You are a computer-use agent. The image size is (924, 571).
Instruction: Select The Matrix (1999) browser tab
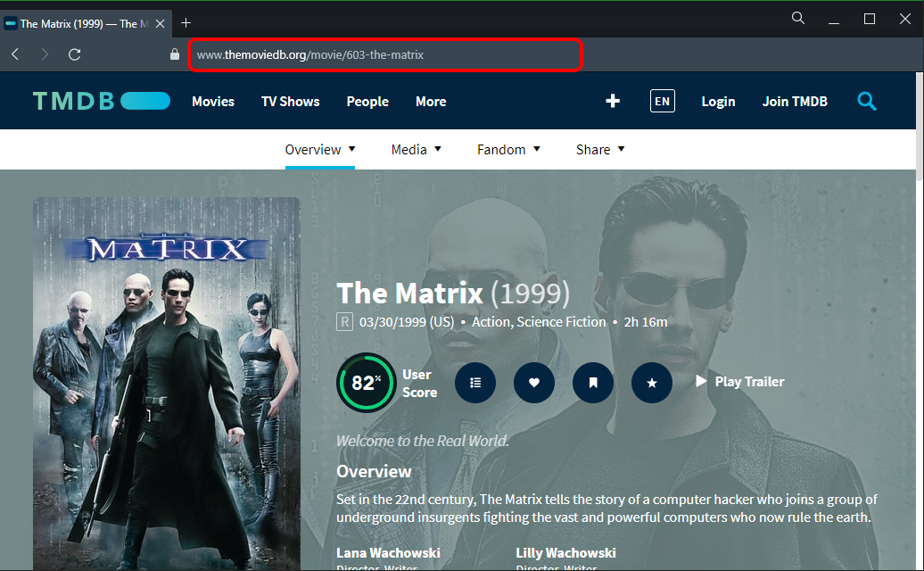tap(85, 23)
